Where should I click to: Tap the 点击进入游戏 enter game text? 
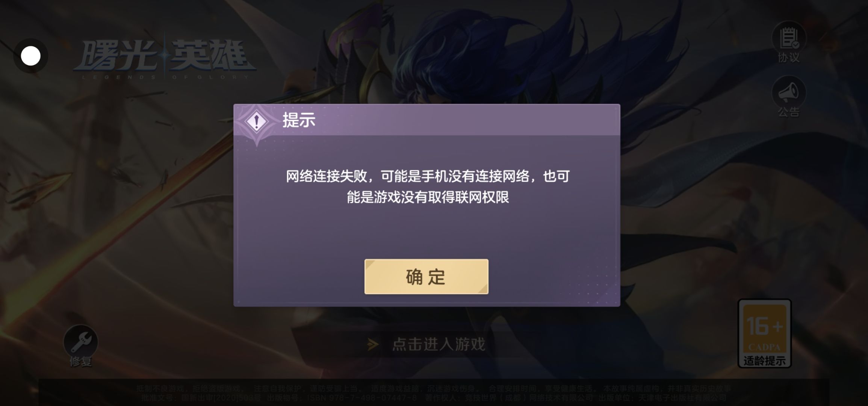pyautogui.click(x=439, y=344)
